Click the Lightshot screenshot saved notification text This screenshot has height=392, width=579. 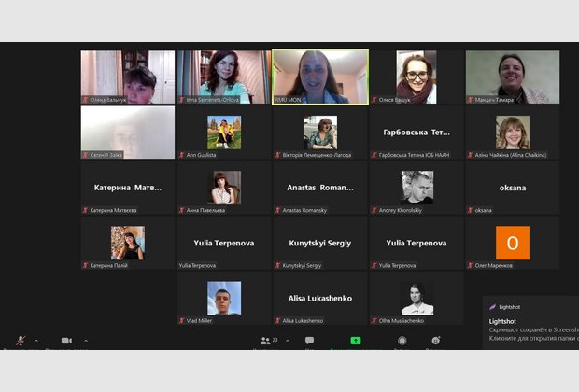(532, 329)
